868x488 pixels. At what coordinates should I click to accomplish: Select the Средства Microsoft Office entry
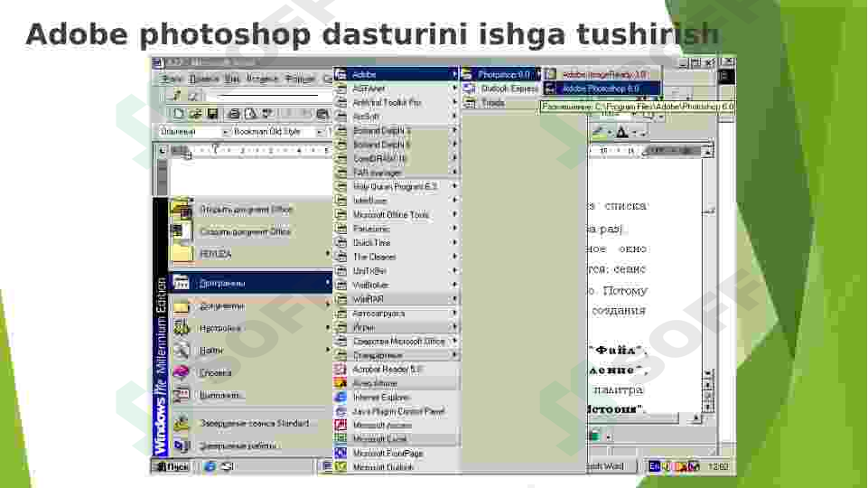tap(397, 342)
